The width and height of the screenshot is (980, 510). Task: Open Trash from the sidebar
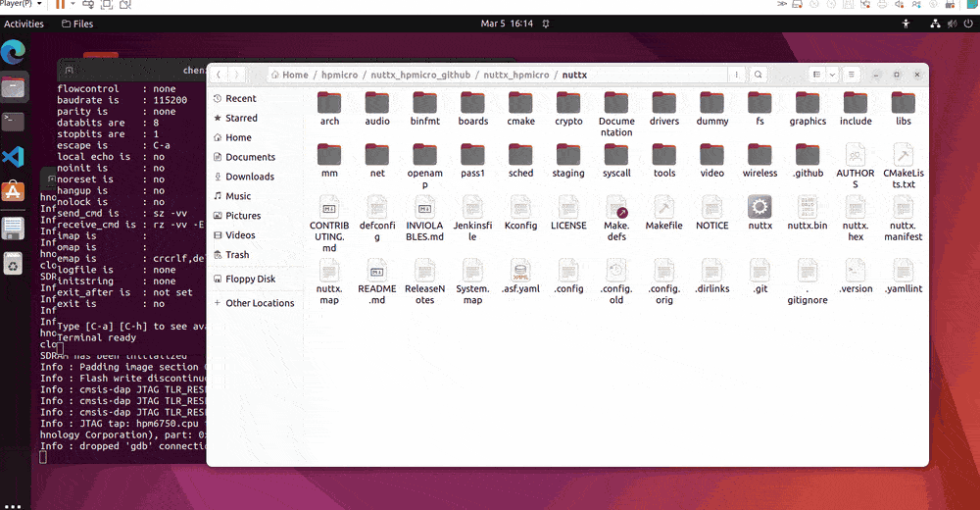237,255
